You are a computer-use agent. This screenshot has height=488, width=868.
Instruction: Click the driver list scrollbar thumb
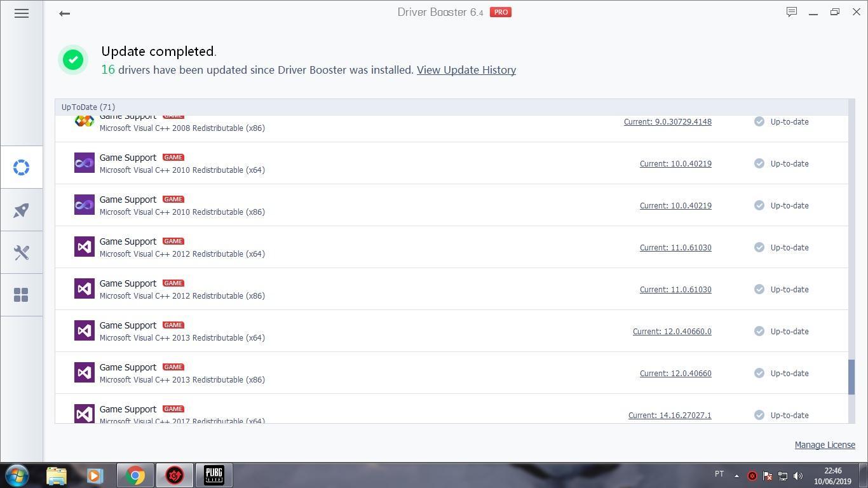(851, 377)
